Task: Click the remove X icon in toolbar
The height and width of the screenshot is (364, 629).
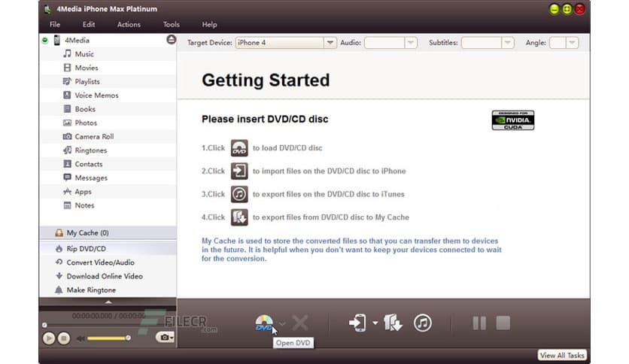Action: coord(300,323)
